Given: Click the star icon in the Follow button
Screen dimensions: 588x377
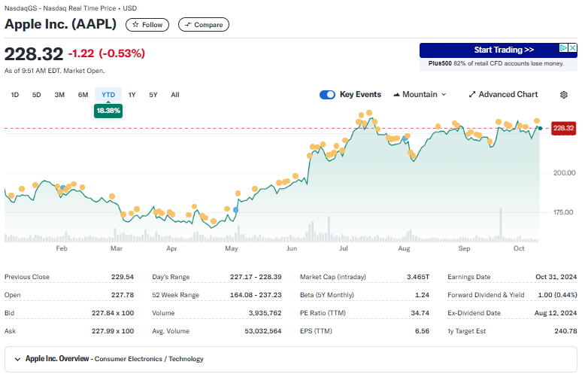Looking at the screenshot, I should pos(136,25).
